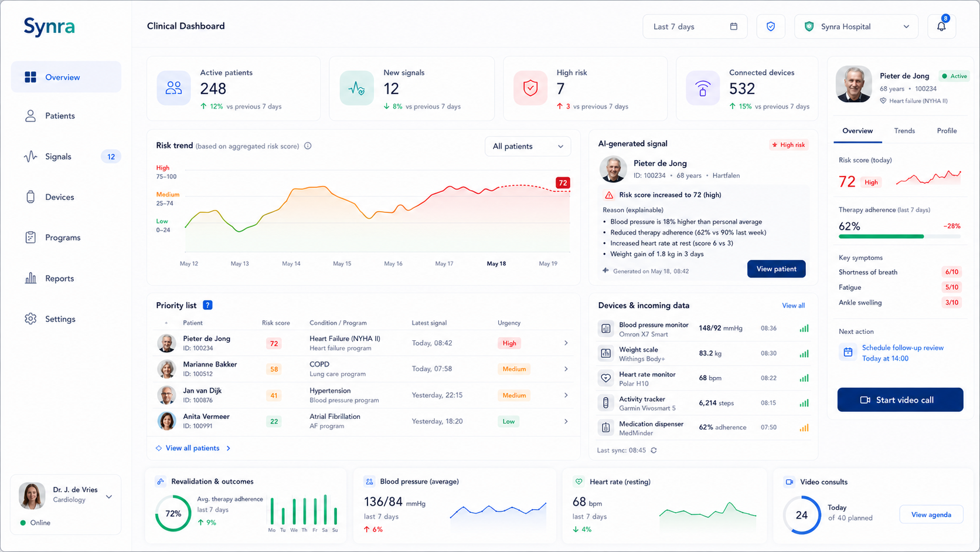Click the therapy adherence progress bar
980x552 pixels.
click(x=900, y=236)
